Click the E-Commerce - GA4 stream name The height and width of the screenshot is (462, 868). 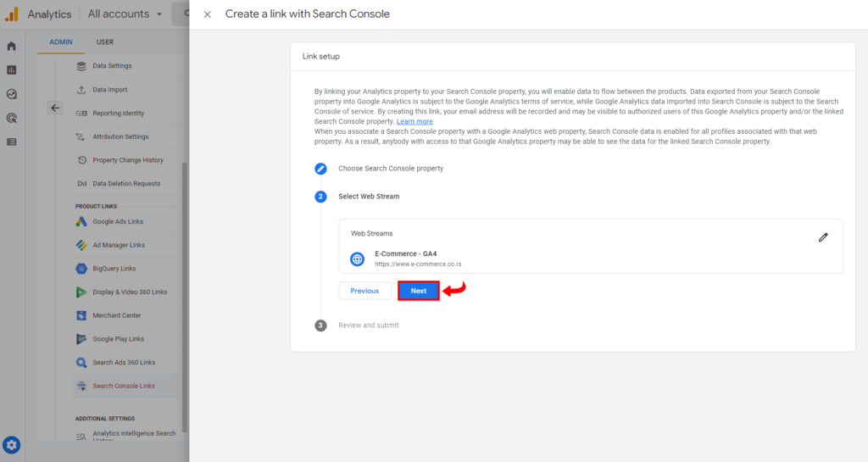(x=406, y=254)
